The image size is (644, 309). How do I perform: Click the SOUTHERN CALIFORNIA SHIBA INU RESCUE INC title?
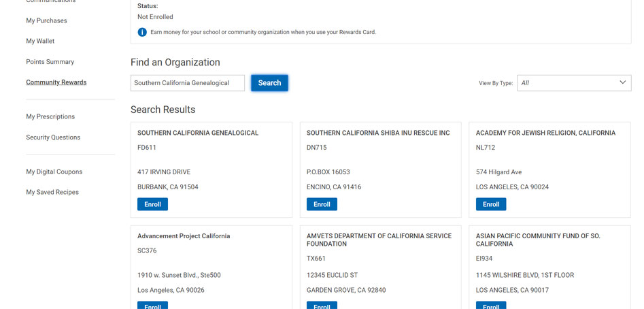pyautogui.click(x=378, y=133)
